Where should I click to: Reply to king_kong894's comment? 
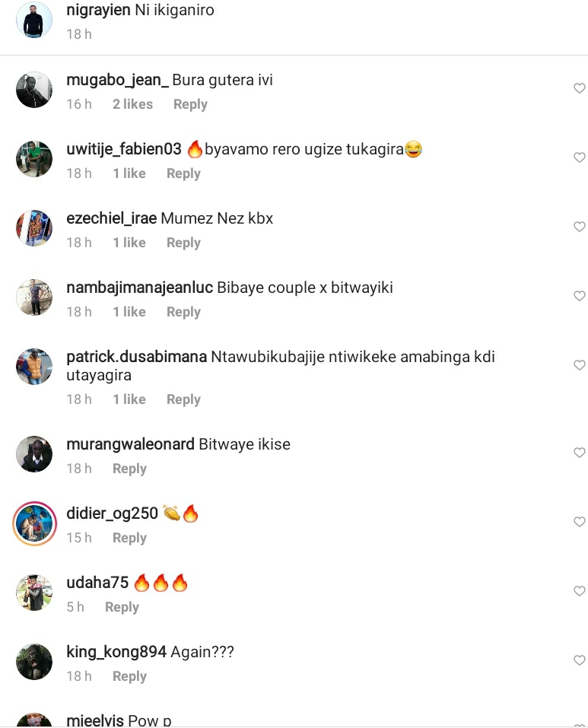click(x=129, y=676)
